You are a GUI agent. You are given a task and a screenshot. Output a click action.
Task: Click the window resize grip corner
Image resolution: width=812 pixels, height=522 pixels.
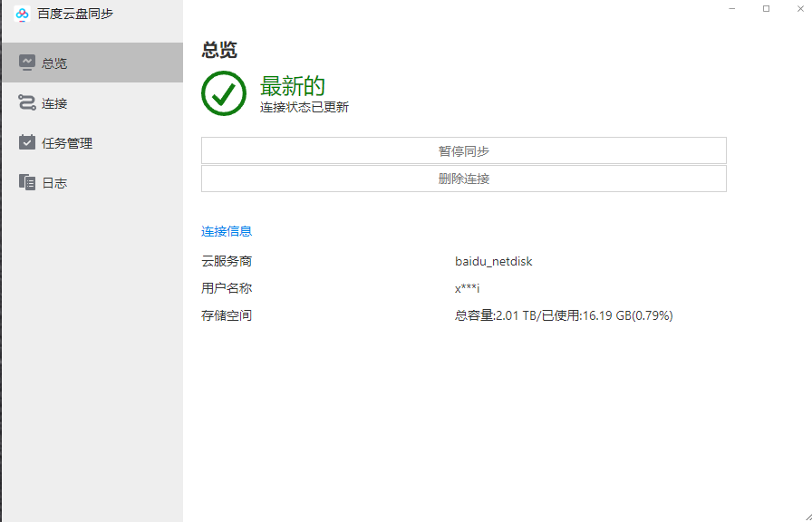(x=807, y=517)
